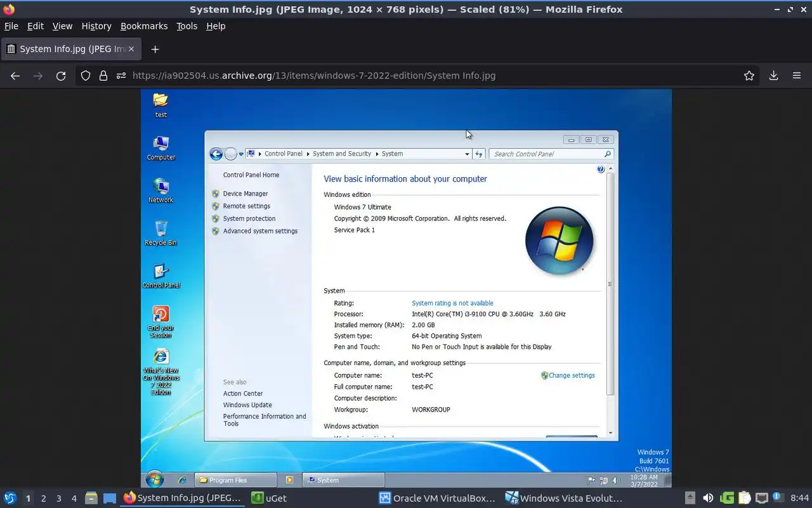
Task: Click the Recycle Bin desktop icon
Action: point(161,233)
